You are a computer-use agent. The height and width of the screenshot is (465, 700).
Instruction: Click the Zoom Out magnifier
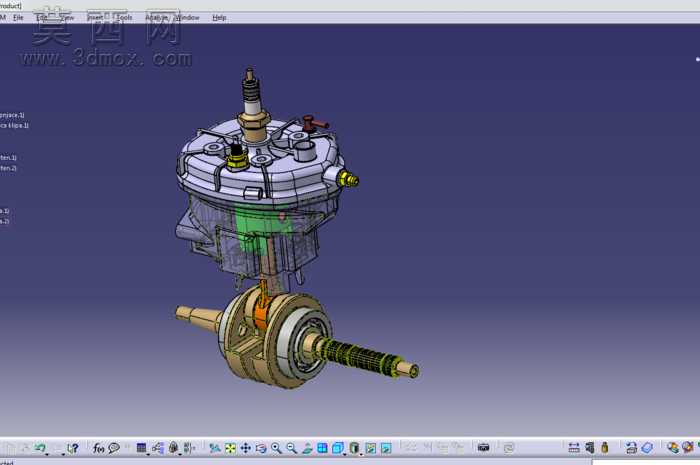pos(292,448)
